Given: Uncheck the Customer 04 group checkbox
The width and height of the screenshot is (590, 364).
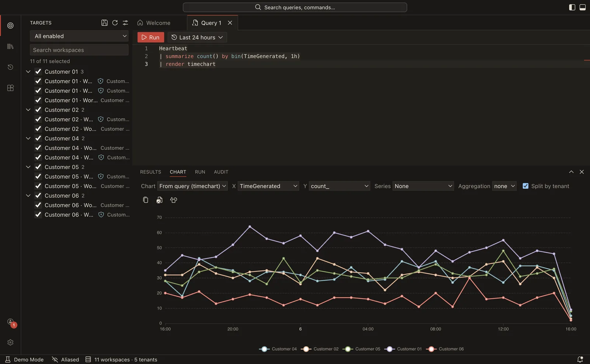Looking at the screenshot, I should pos(38,139).
